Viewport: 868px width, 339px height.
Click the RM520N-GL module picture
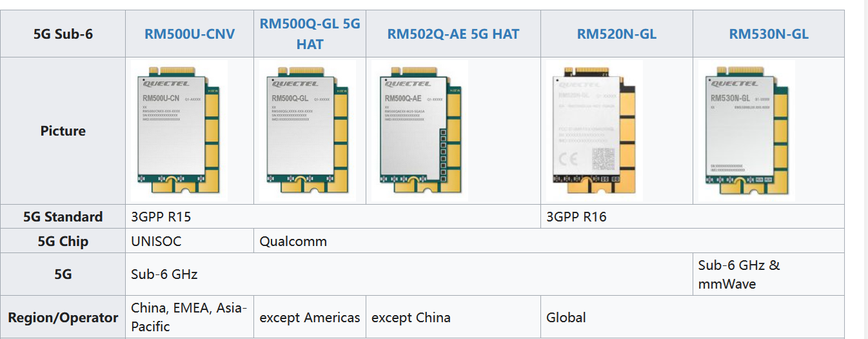point(595,131)
